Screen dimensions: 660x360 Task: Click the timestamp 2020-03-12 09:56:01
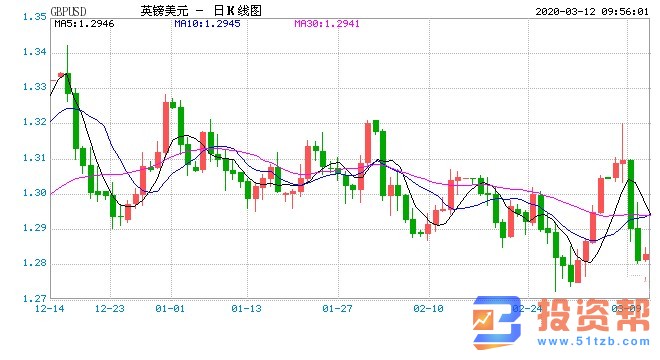click(592, 11)
